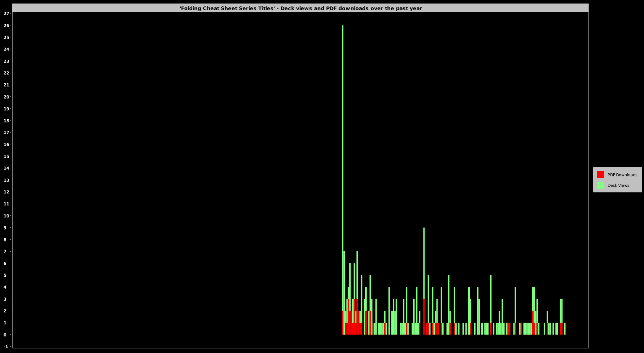Click the y-axis label 5
The width and height of the screenshot is (644, 353).
point(5,275)
